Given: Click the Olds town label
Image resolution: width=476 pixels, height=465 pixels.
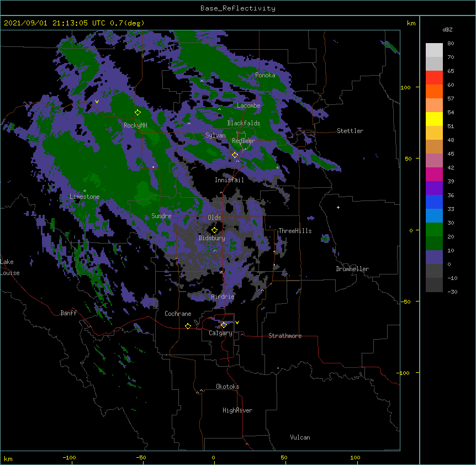Looking at the screenshot, I should 214,218.
